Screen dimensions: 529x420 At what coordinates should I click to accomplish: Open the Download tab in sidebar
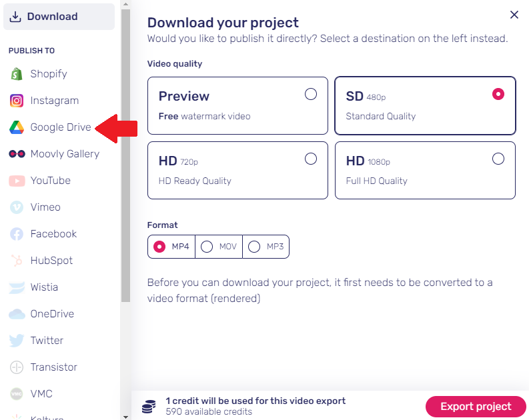coord(59,17)
